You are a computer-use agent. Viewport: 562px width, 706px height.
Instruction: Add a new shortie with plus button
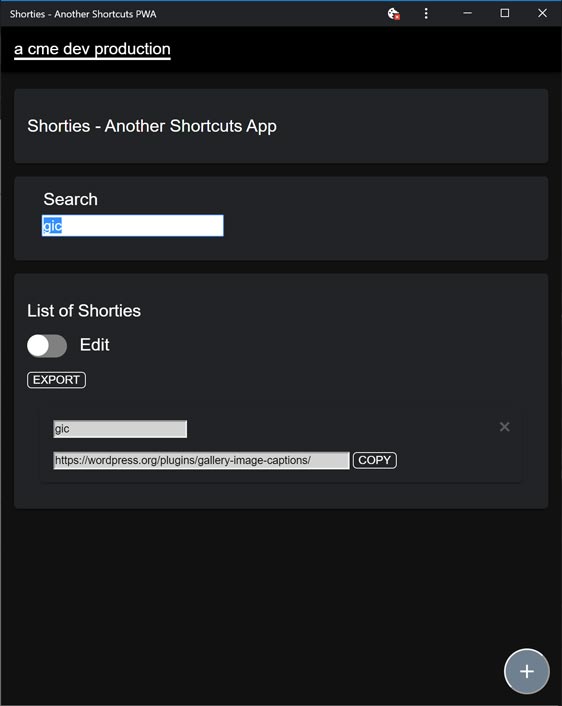(x=526, y=671)
